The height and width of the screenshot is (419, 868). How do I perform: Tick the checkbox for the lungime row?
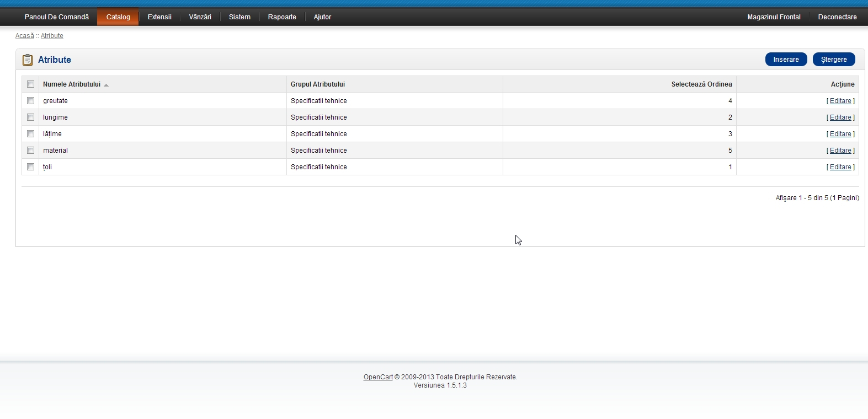(30, 117)
